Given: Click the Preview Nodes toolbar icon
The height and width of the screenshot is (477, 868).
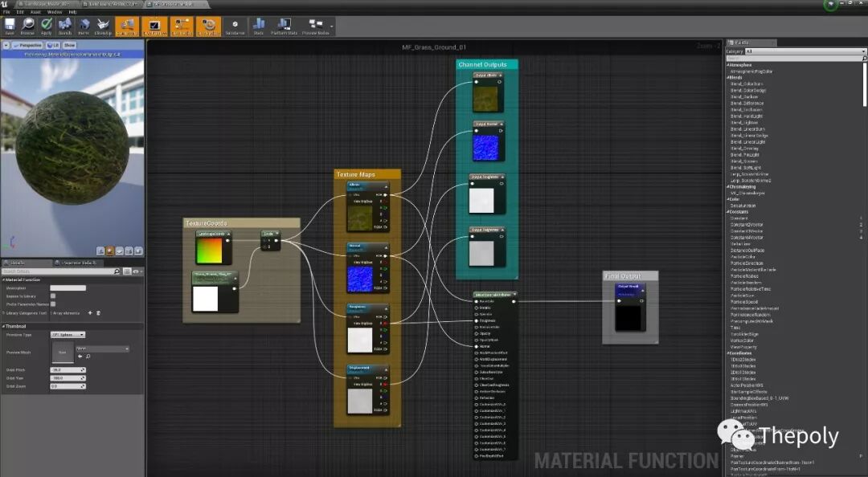Looking at the screenshot, I should pos(316,26).
